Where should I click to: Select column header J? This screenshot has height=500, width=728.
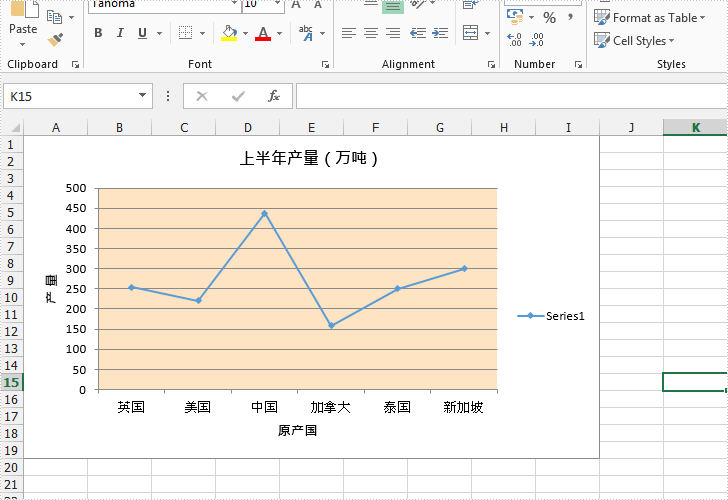coord(631,128)
